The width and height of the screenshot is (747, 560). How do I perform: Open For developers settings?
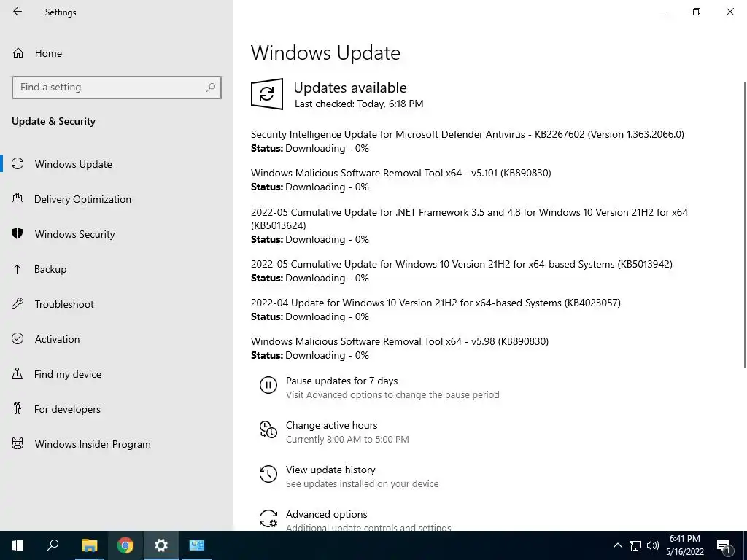pyautogui.click(x=67, y=409)
